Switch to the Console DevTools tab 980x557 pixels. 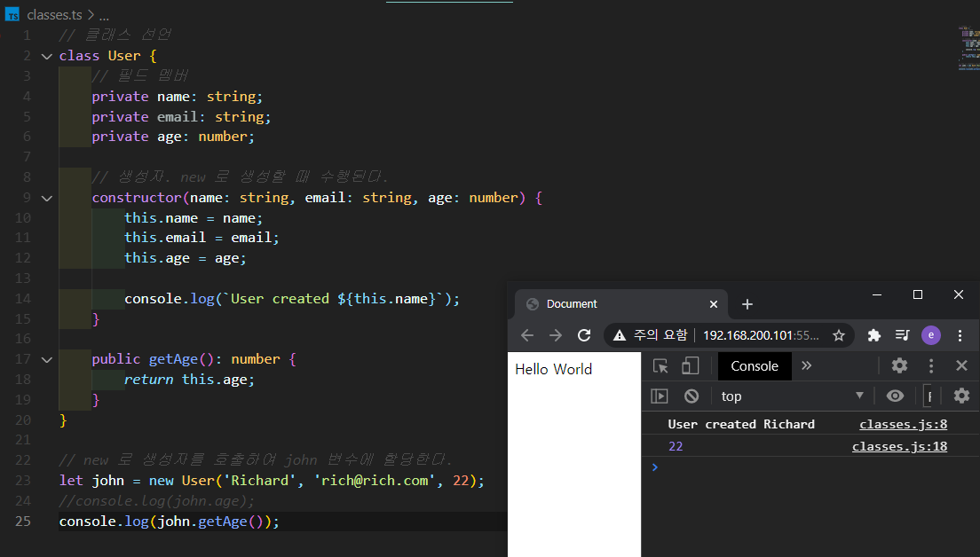755,366
